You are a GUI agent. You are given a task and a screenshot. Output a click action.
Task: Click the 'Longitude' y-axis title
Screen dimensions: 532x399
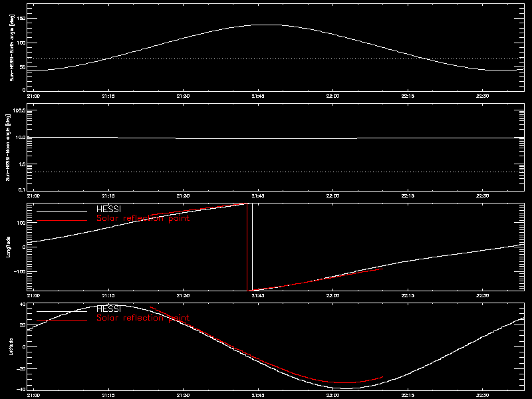point(9,247)
